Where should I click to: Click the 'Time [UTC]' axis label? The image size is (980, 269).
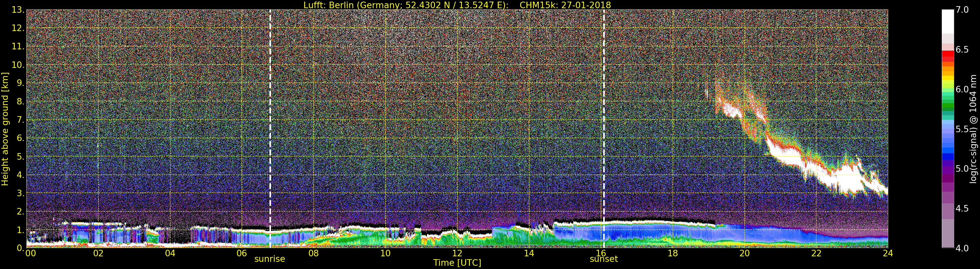point(457,262)
